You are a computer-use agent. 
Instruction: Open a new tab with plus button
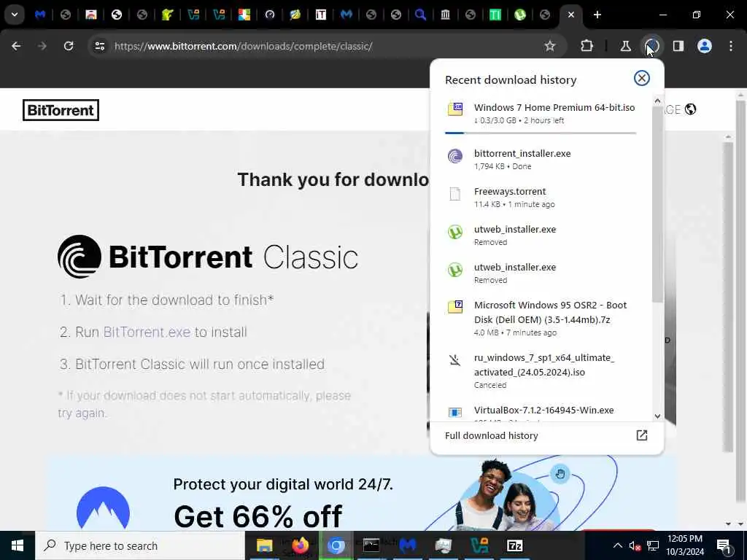coord(597,15)
